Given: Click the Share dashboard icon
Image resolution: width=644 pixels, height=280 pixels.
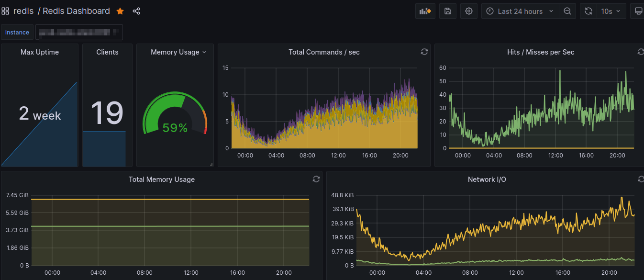Looking at the screenshot, I should coord(136,11).
